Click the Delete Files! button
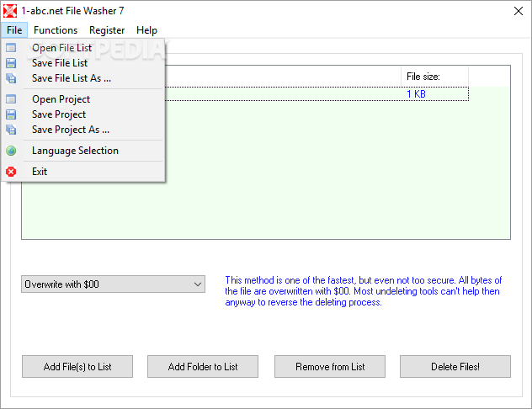 click(x=455, y=367)
